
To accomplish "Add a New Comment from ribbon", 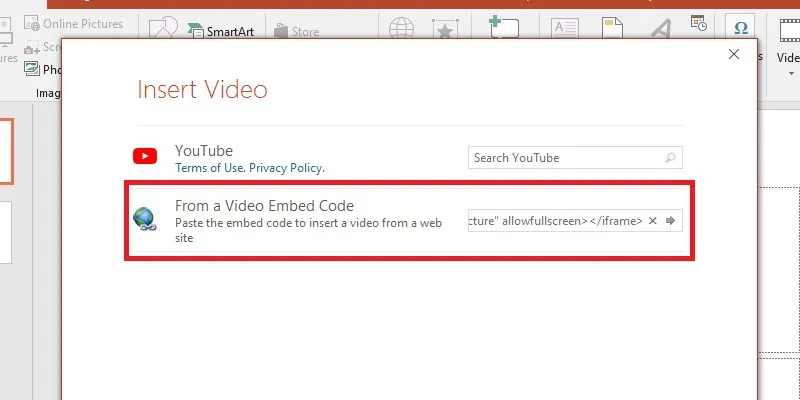I will click(504, 27).
